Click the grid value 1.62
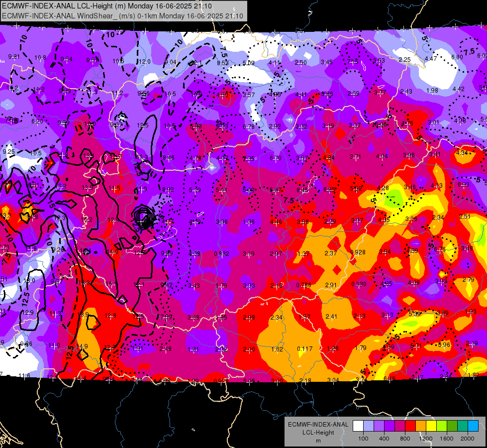This screenshot has height=448, width=487. (x=277, y=349)
